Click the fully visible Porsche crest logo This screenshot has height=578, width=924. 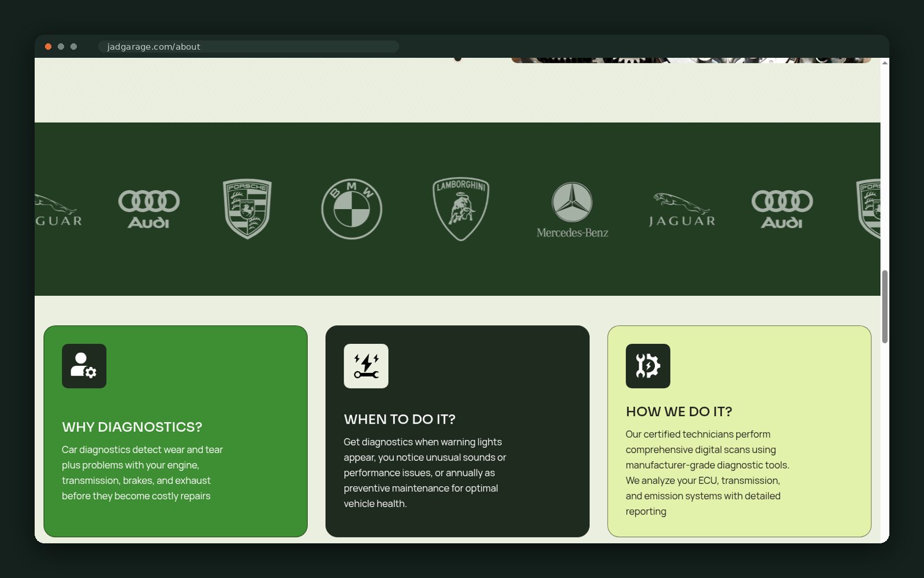tap(247, 209)
